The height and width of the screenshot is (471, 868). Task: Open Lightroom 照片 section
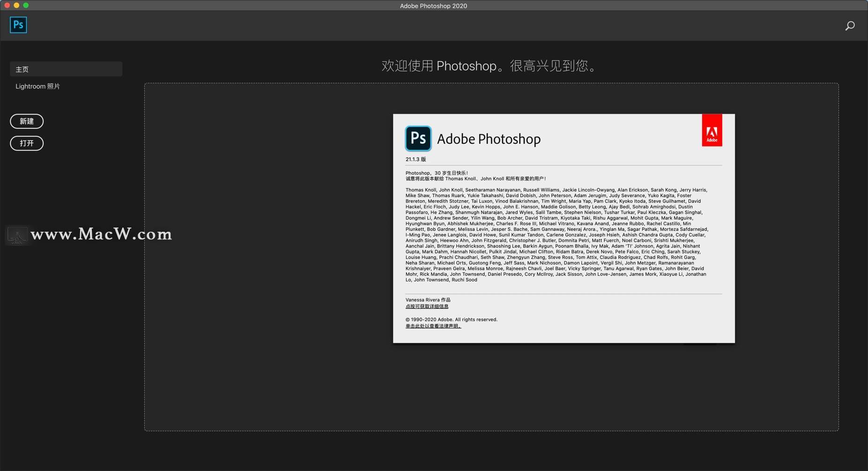[37, 86]
